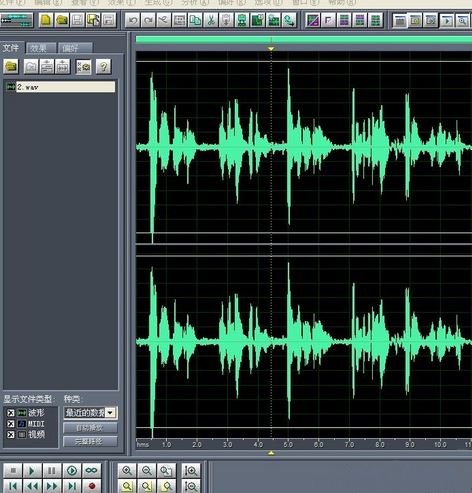The height and width of the screenshot is (493, 472).
Task: Undo the last edit
Action: coord(132,21)
